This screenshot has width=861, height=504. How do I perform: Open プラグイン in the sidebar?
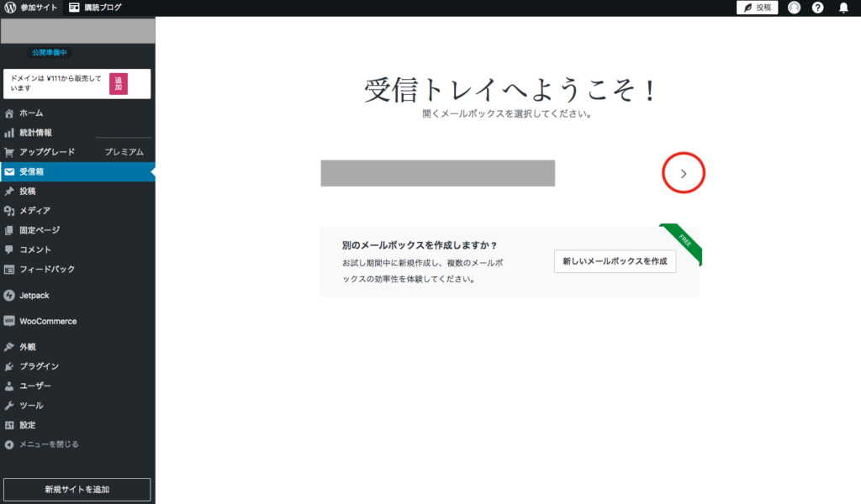pyautogui.click(x=39, y=366)
